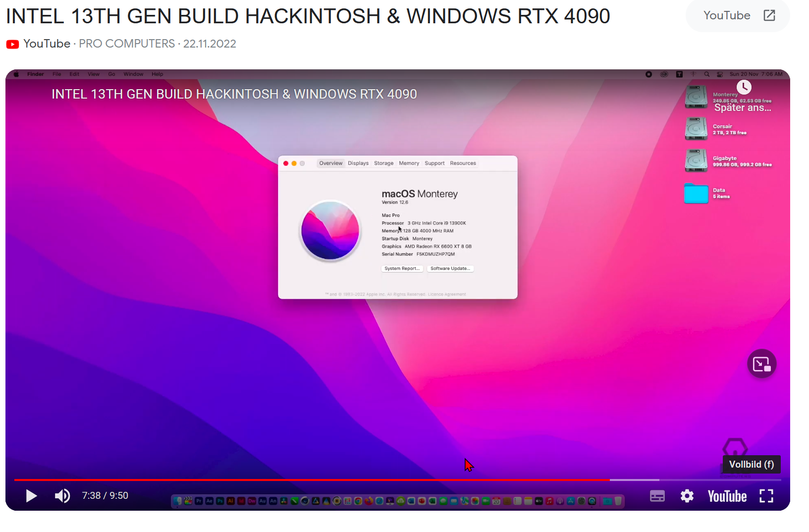Select the Displays tab in About This Mac
Viewport: 809px width, 532px height.
[358, 163]
